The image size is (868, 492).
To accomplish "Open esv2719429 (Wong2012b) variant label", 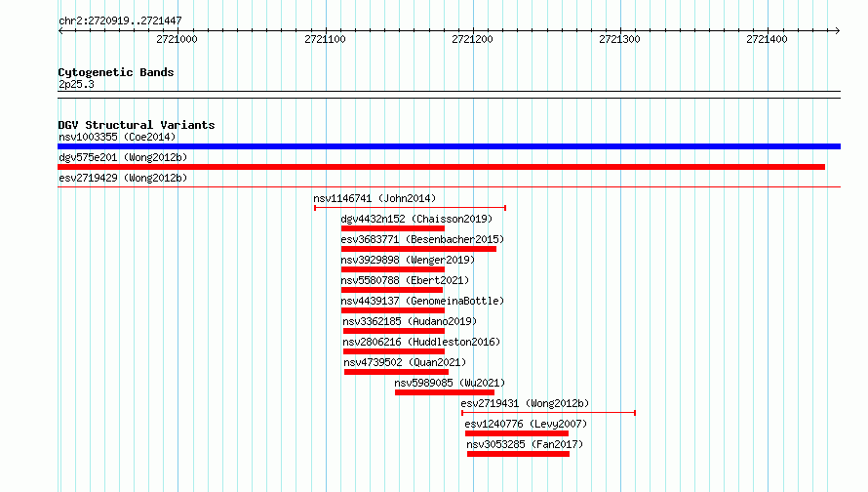I will point(123,178).
